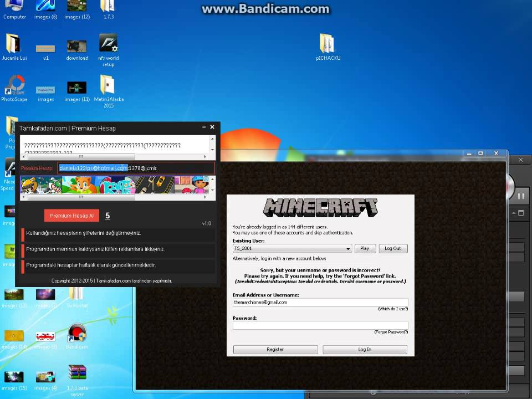This screenshot has height=399, width=532.
Task: Click the Email Address or Username field
Action: click(x=320, y=303)
